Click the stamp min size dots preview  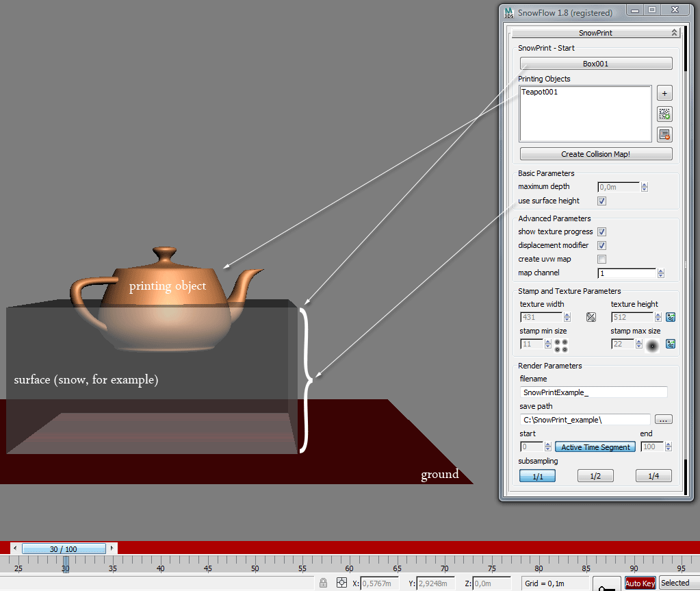click(x=561, y=345)
